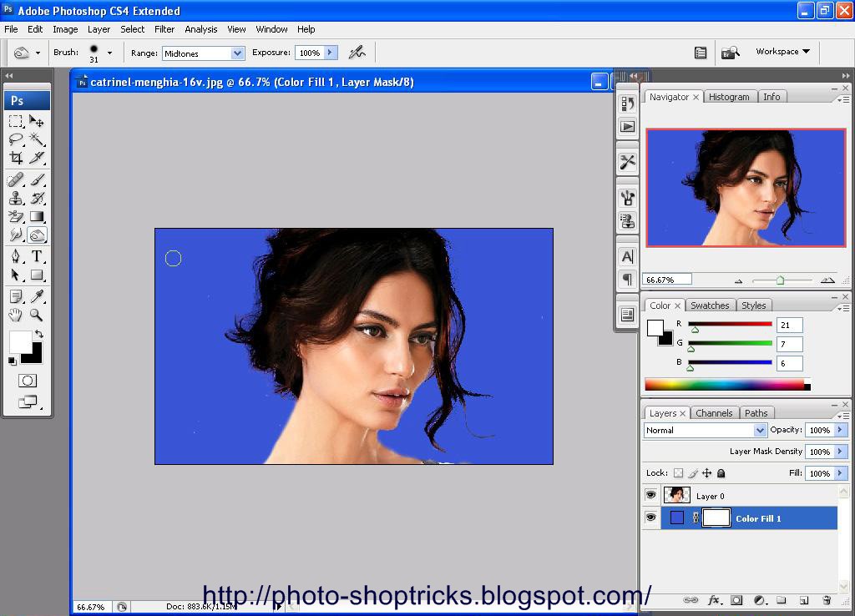Viewport: 855px width, 616px height.
Task: Open the Analysis menu
Action: (x=200, y=29)
